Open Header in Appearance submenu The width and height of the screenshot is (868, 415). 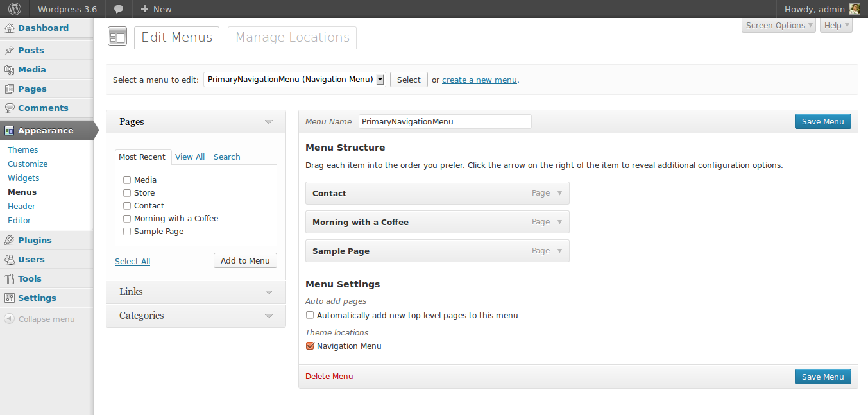(x=22, y=206)
